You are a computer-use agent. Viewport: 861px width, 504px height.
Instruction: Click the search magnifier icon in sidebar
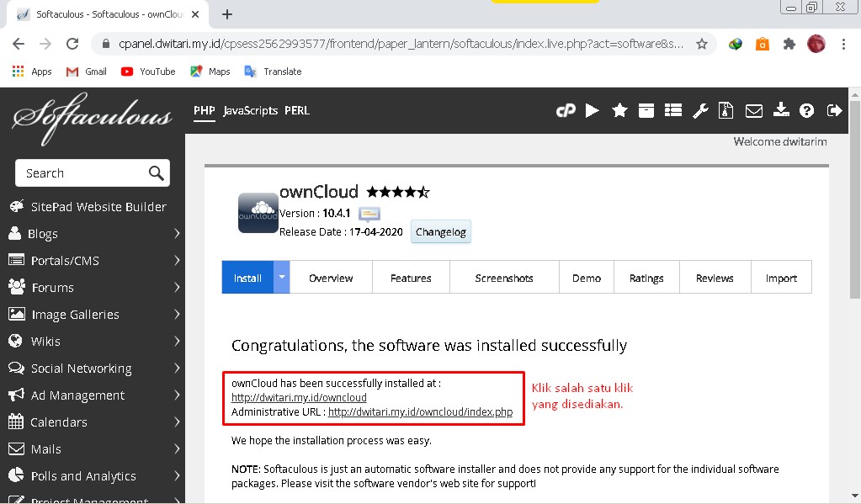point(156,173)
